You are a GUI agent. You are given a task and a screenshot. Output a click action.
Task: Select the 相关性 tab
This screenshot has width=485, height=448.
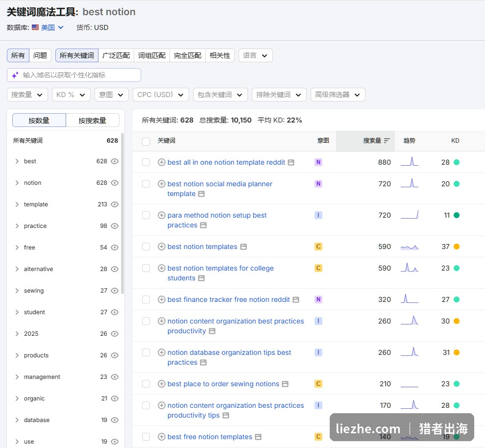tap(220, 55)
